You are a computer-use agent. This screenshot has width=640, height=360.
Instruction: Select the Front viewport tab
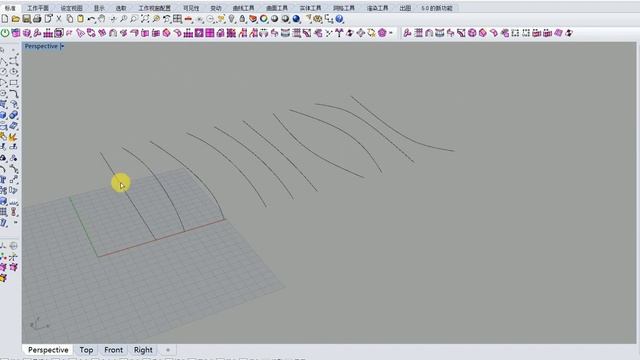(113, 350)
